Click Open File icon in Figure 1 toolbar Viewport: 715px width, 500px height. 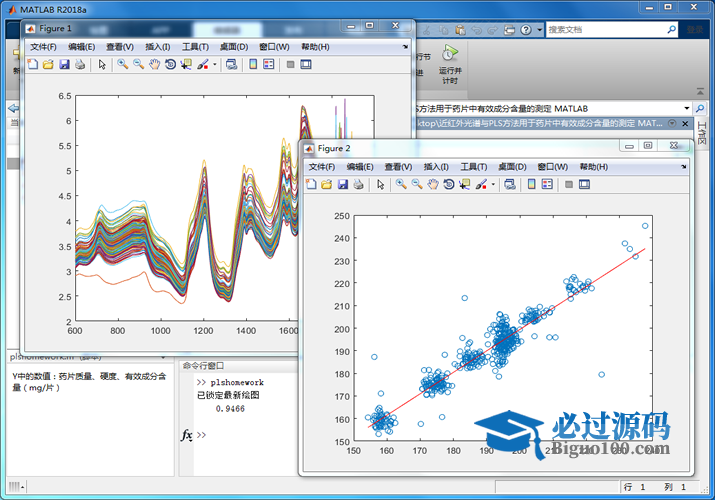point(48,64)
